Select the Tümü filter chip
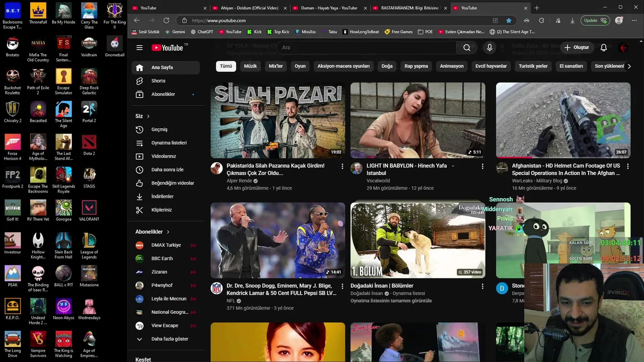This screenshot has width=644, height=362. tap(226, 66)
